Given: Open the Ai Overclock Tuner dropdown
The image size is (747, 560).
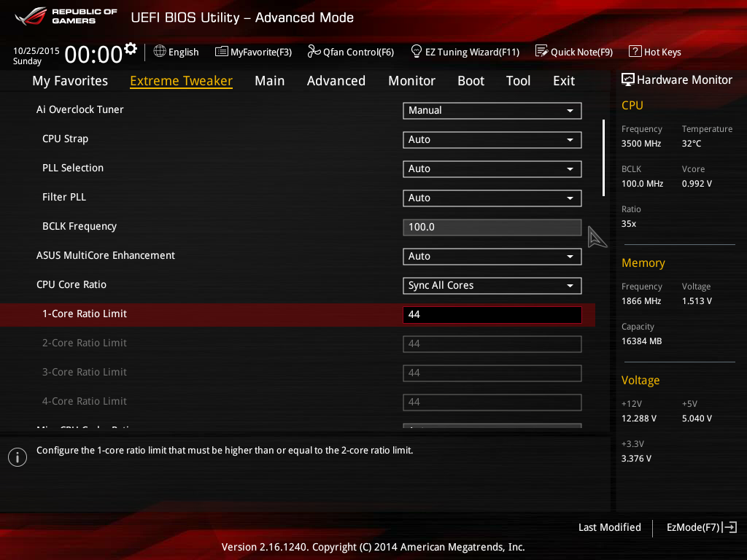Looking at the screenshot, I should click(492, 111).
